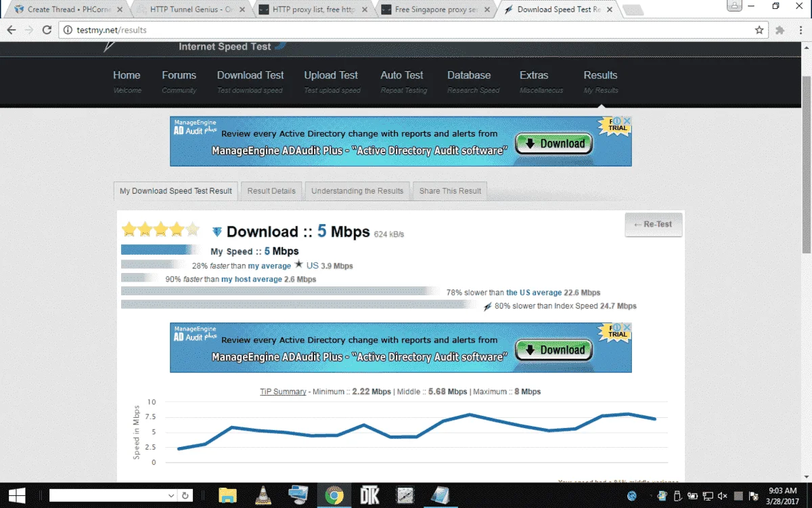The height and width of the screenshot is (508, 812).
Task: Expand the taskbar address dropdown arrow
Action: tap(171, 496)
